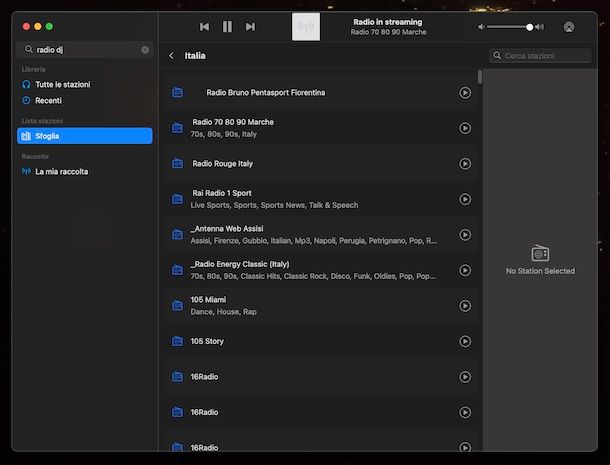
Task: Click the radio icon for Radio Rouge Italy
Action: click(x=177, y=163)
